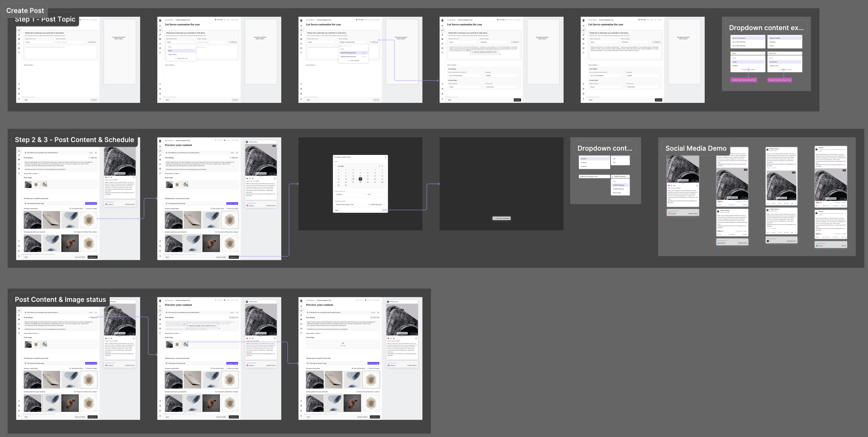This screenshot has width=868, height=437.
Task: Click Next set of image in first Step 2 & 3 frame
Action: pyautogui.click(x=91, y=208)
